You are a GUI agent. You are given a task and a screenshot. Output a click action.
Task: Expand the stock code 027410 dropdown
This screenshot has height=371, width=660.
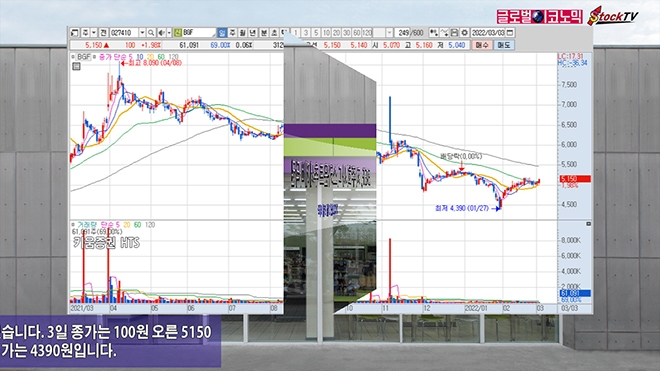click(x=142, y=32)
